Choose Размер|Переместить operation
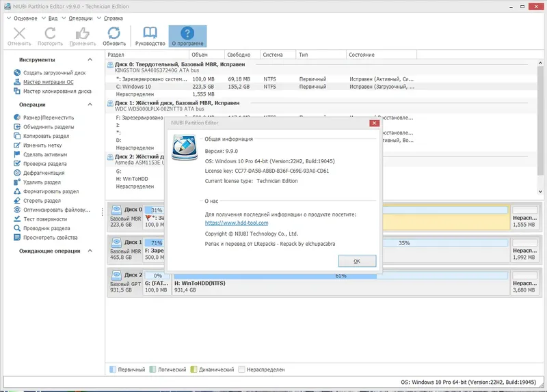547x392 pixels. pyautogui.click(x=44, y=117)
